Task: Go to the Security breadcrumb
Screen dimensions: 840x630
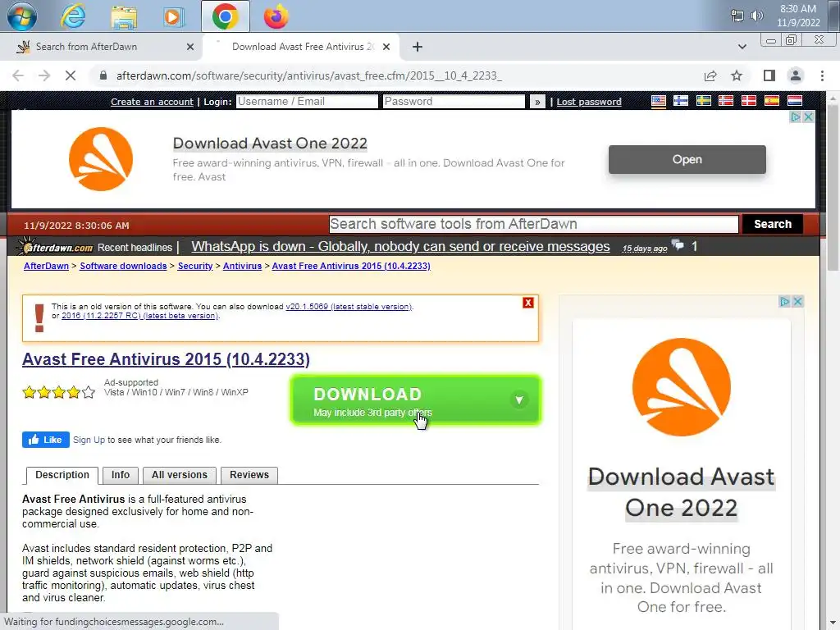Action: click(195, 266)
